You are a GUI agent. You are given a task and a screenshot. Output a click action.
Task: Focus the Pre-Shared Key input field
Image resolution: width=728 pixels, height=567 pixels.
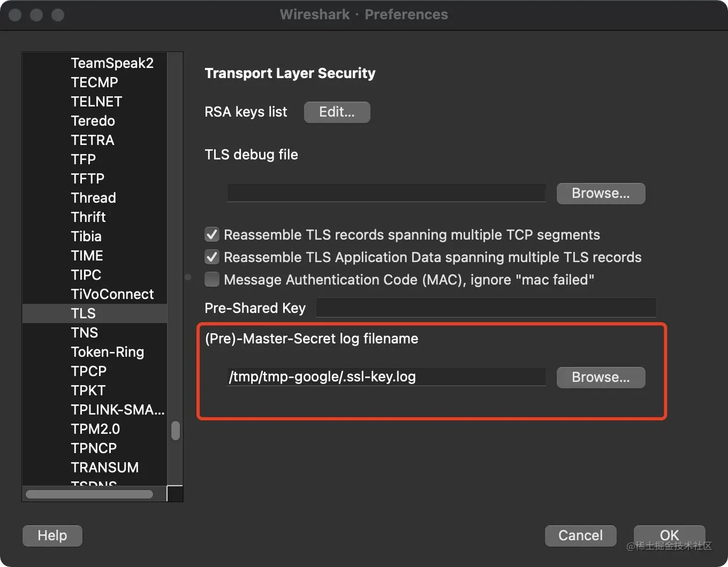[486, 308]
